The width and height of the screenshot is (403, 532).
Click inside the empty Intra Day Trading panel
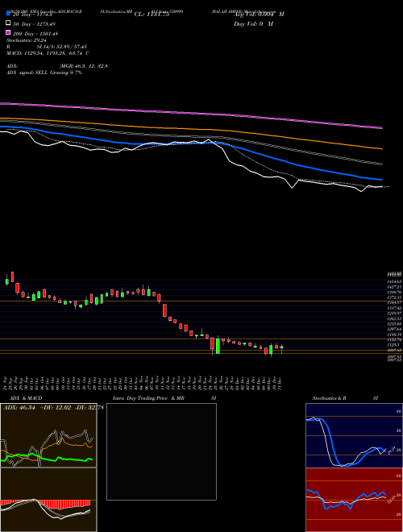click(161, 451)
